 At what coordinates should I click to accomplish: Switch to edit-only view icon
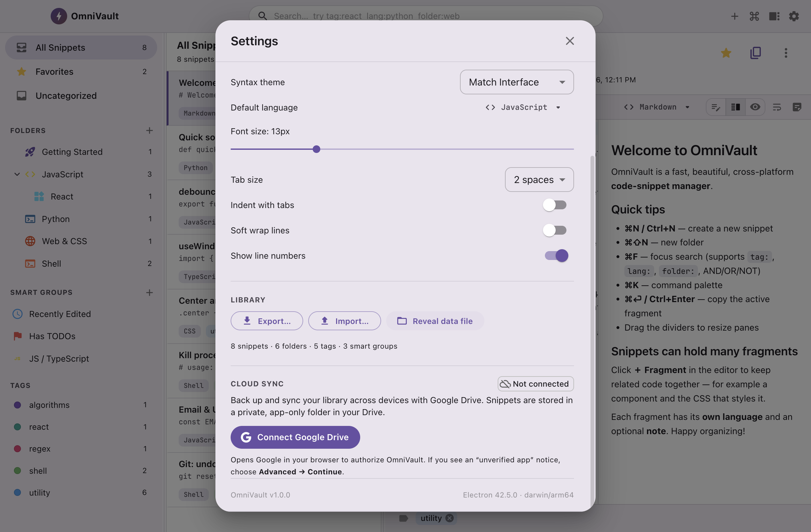click(716, 107)
